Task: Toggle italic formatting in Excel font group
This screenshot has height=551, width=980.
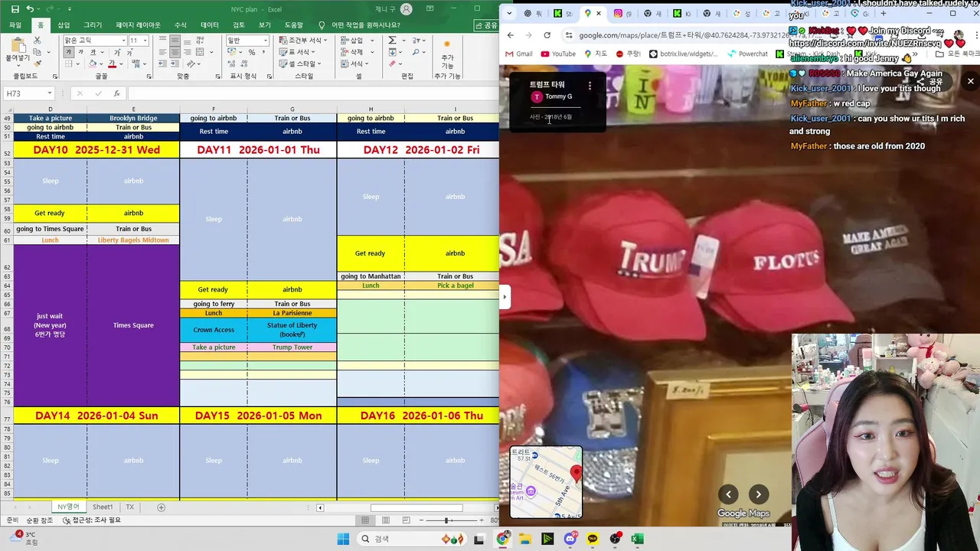Action: (81, 52)
